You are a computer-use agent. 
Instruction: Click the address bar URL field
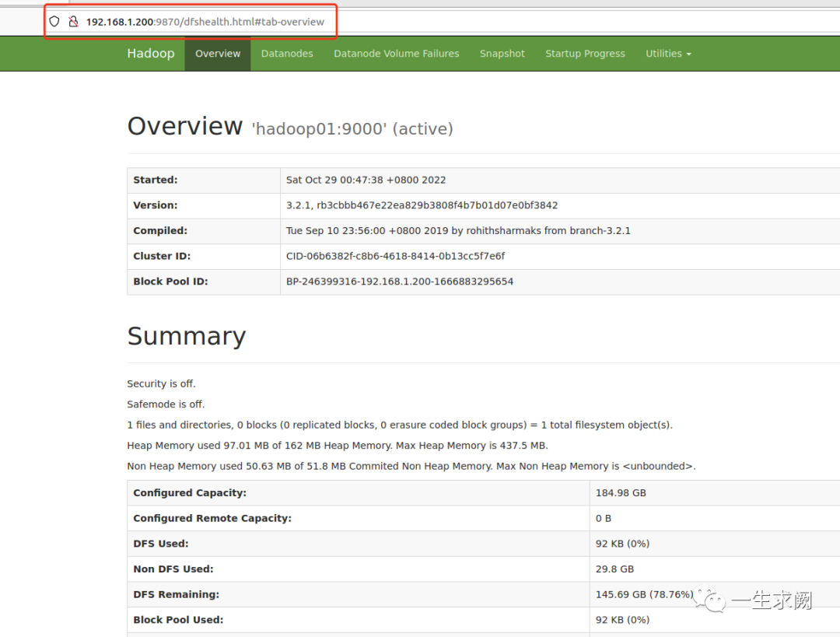(205, 22)
